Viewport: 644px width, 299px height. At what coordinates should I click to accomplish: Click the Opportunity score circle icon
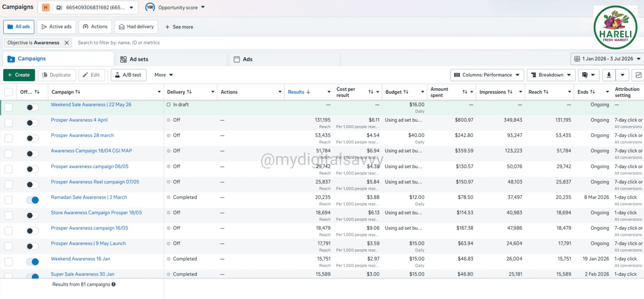point(150,7)
